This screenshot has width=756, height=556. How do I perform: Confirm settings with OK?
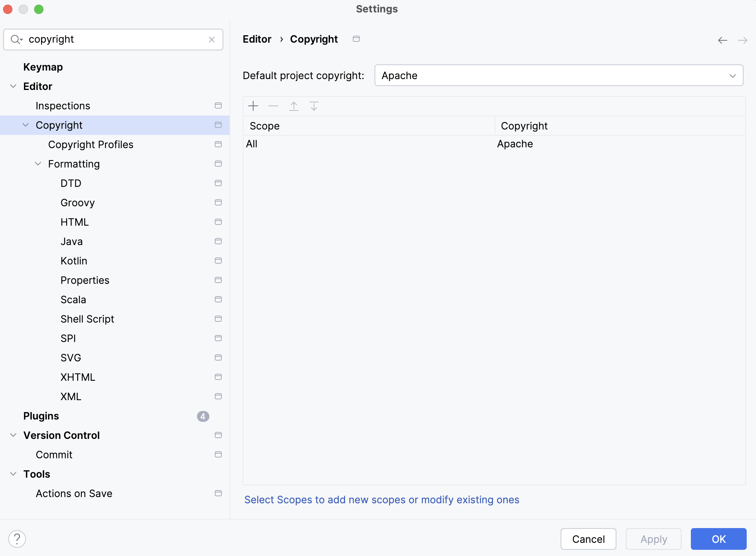point(718,539)
